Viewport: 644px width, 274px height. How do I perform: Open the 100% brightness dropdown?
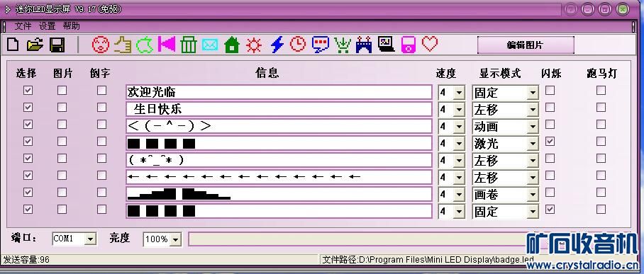coord(175,239)
